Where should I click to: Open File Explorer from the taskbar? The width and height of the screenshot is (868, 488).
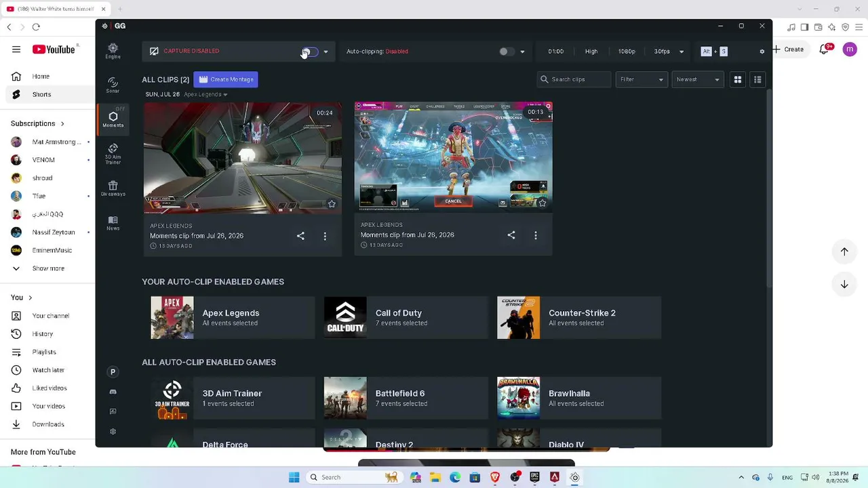435,477
